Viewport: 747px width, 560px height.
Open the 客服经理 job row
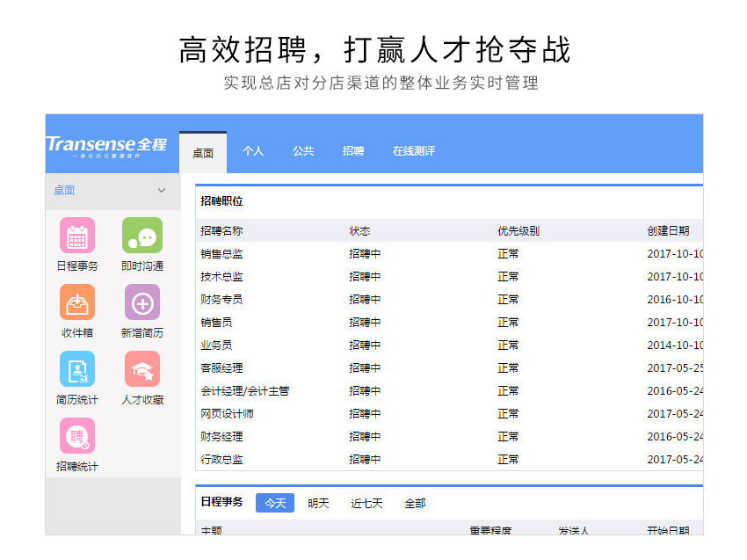pyautogui.click(x=449, y=368)
